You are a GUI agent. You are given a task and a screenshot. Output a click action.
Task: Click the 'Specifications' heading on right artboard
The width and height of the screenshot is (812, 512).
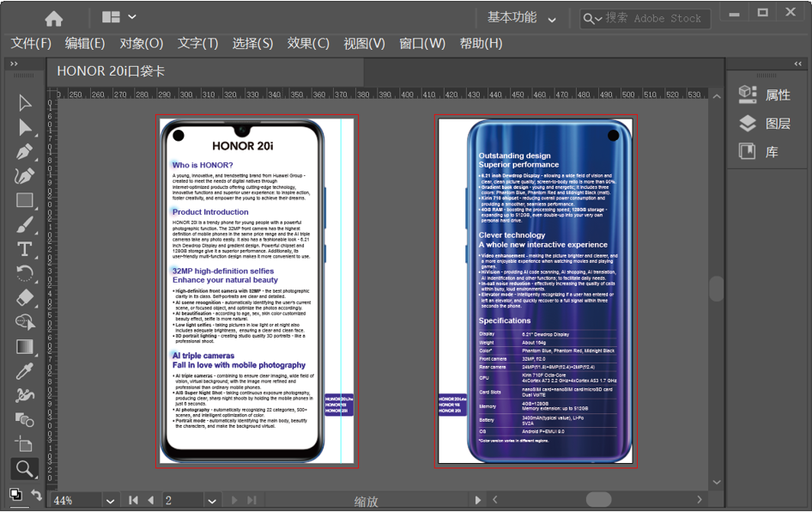[x=505, y=320]
